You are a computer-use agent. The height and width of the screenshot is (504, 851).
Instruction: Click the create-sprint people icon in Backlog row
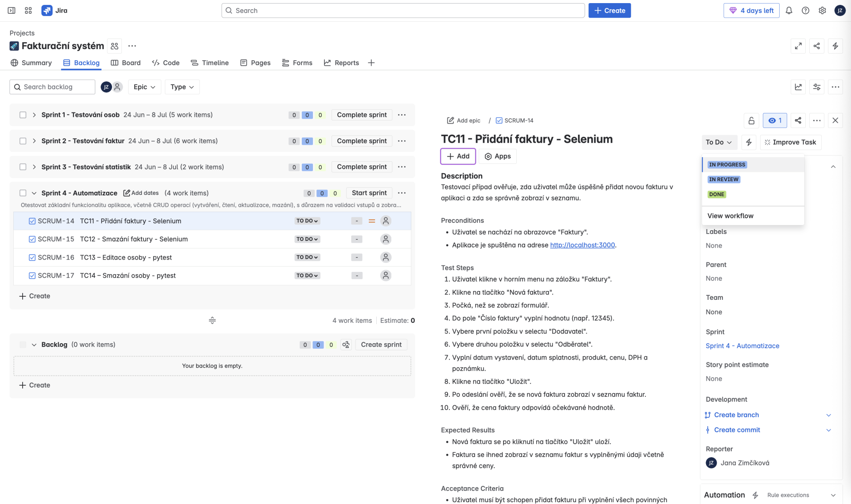346,345
